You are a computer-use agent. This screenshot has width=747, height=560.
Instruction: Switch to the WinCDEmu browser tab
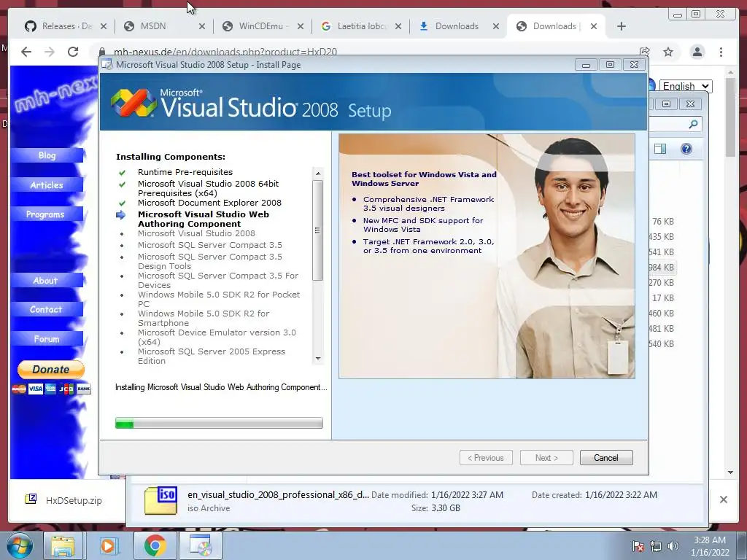pos(262,26)
